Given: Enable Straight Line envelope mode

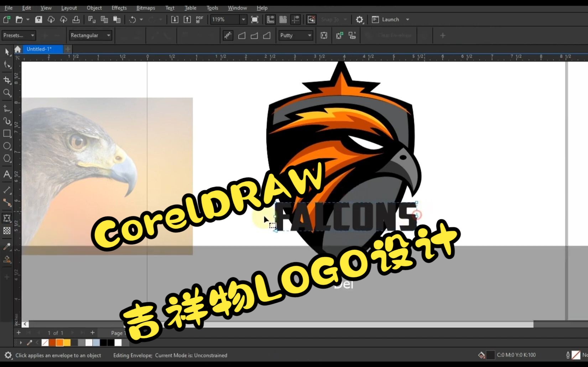Looking at the screenshot, I should pyautogui.click(x=242, y=35).
